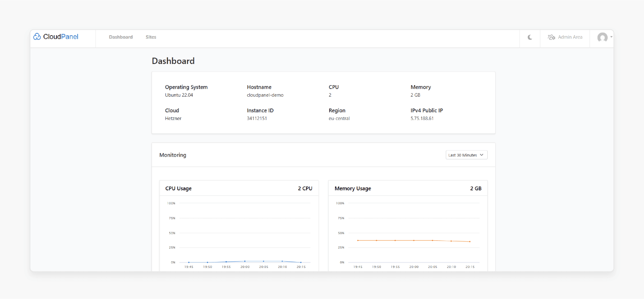Click the 20:10 data point on CPU chart

282,261
